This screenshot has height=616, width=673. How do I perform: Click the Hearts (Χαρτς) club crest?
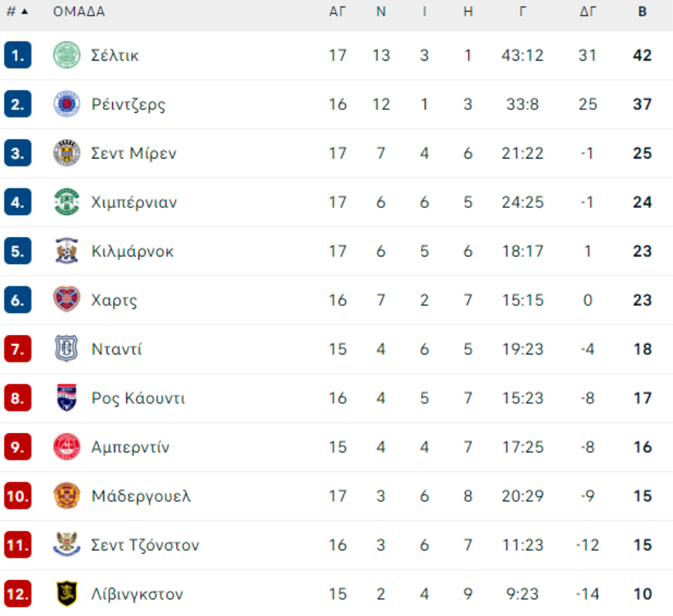67,300
